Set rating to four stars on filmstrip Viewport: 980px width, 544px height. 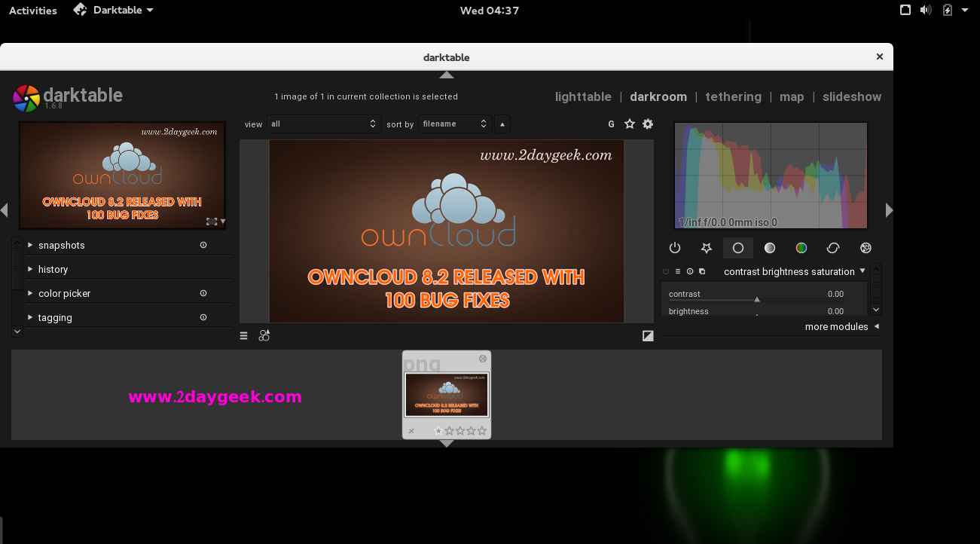[472, 431]
